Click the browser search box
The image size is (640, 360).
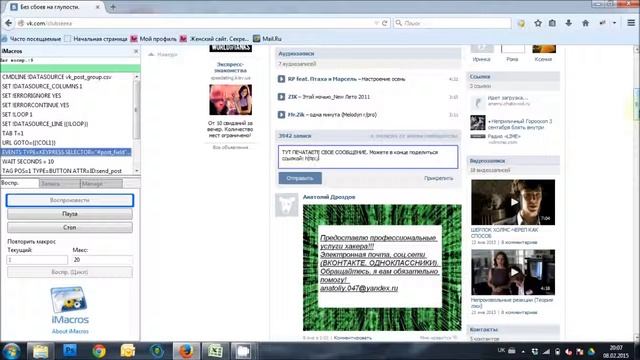[x=452, y=23]
